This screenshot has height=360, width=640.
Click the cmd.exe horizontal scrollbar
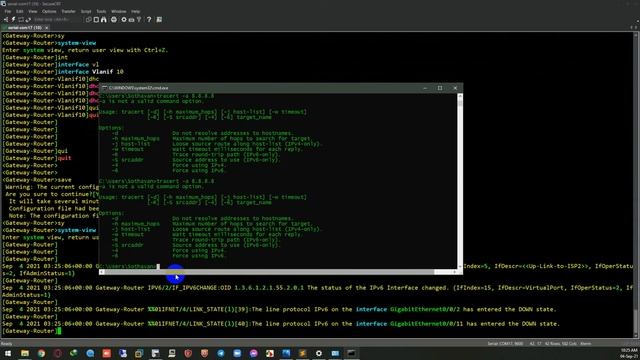pyautogui.click(x=269, y=272)
